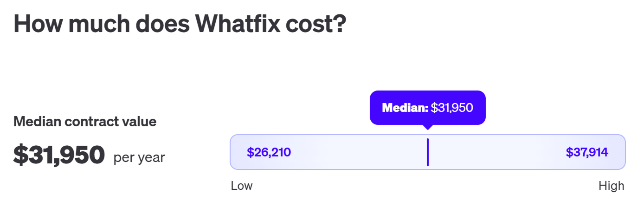Viewport: 644px width, 214px height.
Task: Click the 'per year' text
Action: click(x=139, y=158)
